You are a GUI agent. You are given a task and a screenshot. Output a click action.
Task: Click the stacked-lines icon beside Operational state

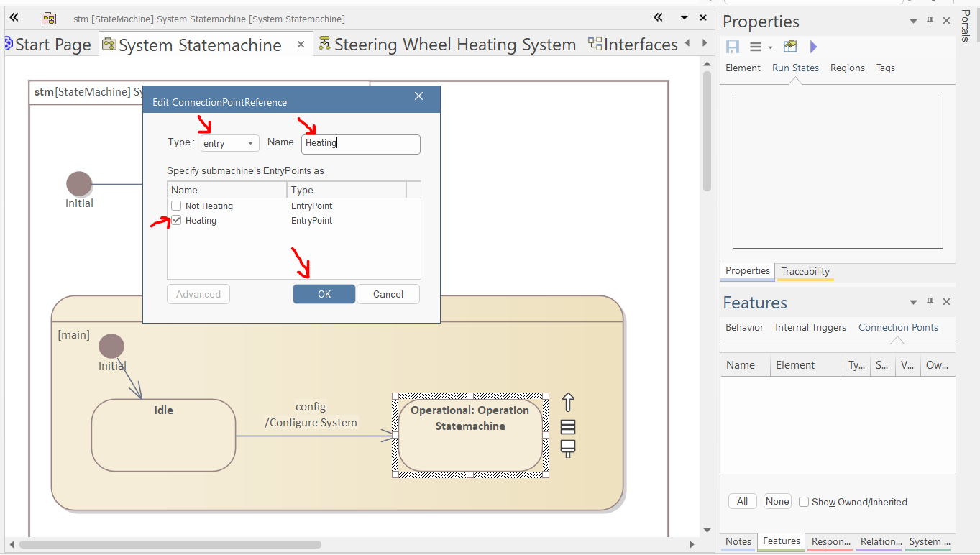pos(567,427)
